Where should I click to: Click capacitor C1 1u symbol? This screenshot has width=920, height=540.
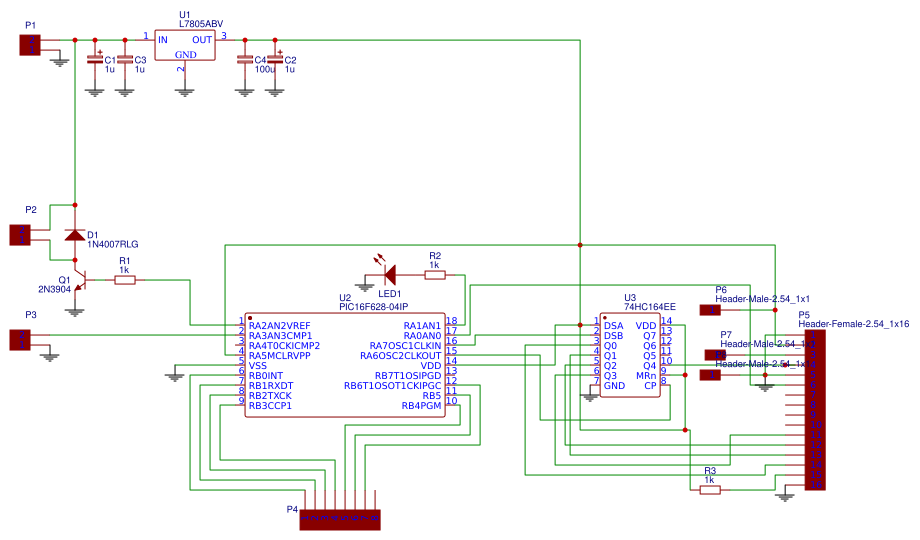pyautogui.click(x=94, y=59)
